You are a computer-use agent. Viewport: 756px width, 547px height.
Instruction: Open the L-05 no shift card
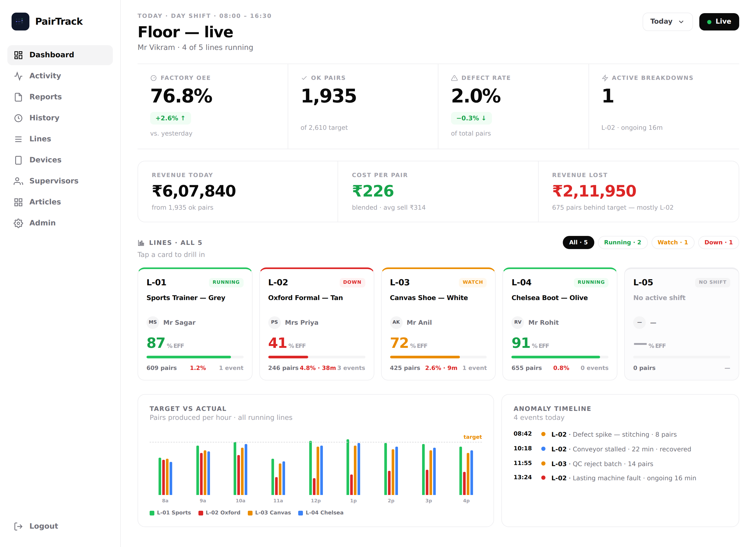pos(682,324)
